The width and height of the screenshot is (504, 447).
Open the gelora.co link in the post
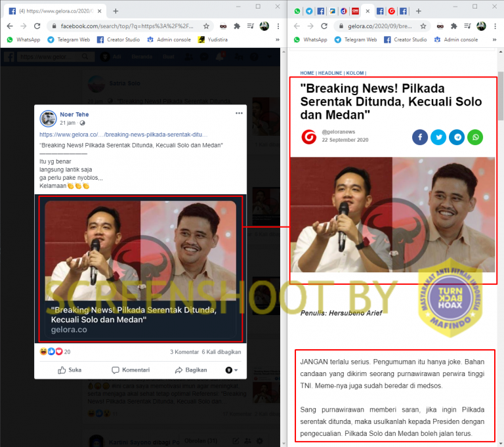pyautogui.click(x=123, y=135)
